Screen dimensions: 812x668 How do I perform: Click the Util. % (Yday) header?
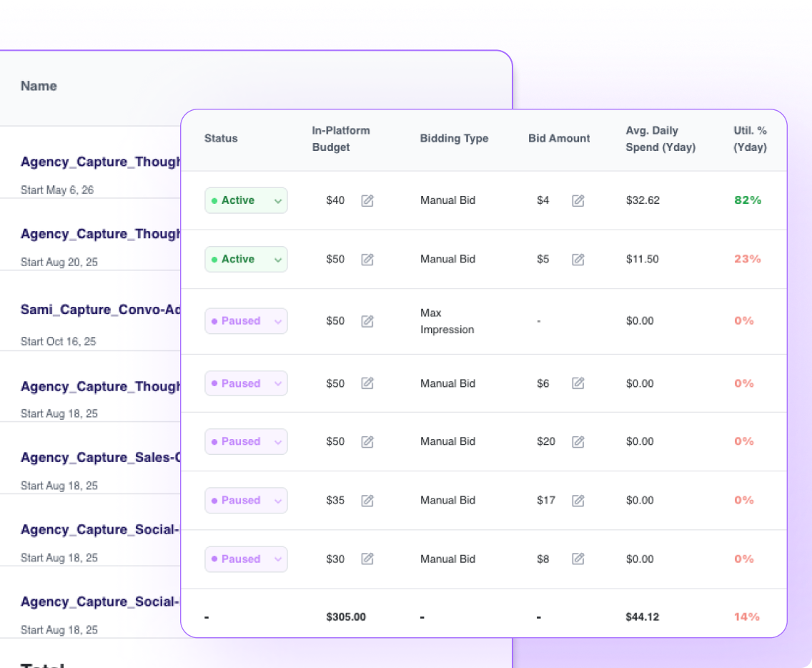click(750, 139)
